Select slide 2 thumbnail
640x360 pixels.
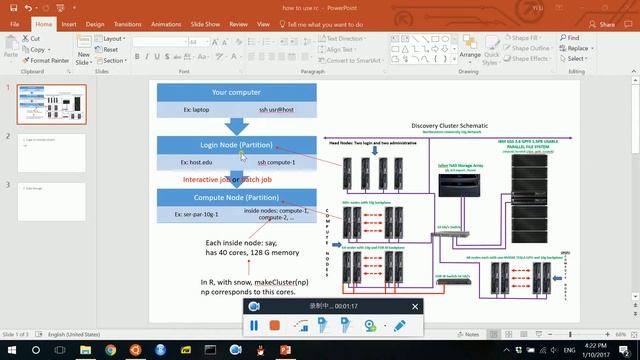pos(52,153)
